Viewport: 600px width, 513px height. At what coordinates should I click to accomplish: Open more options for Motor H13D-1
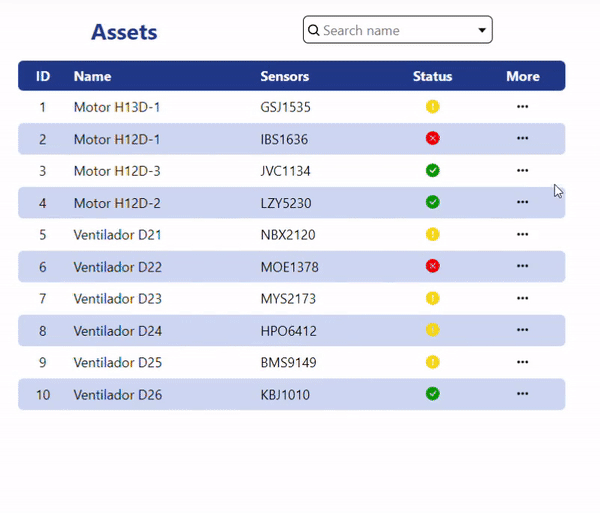point(522,106)
